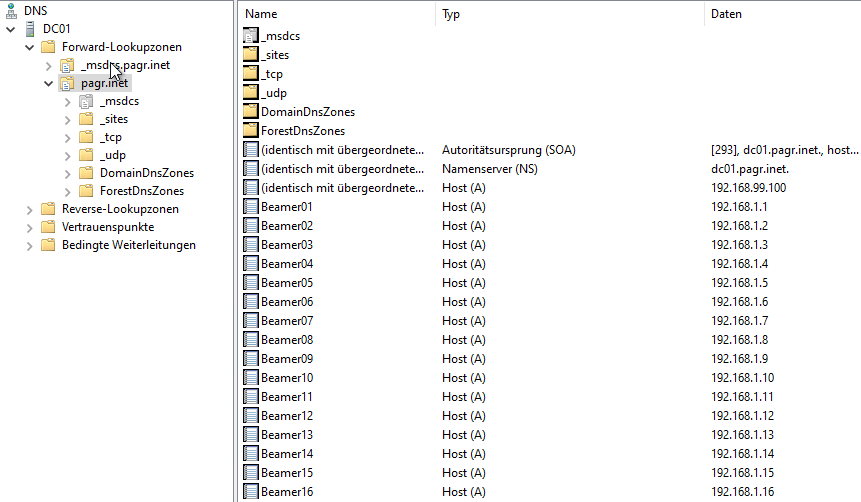Click the Autoritätsursprung (SOA) record icon

[x=251, y=150]
